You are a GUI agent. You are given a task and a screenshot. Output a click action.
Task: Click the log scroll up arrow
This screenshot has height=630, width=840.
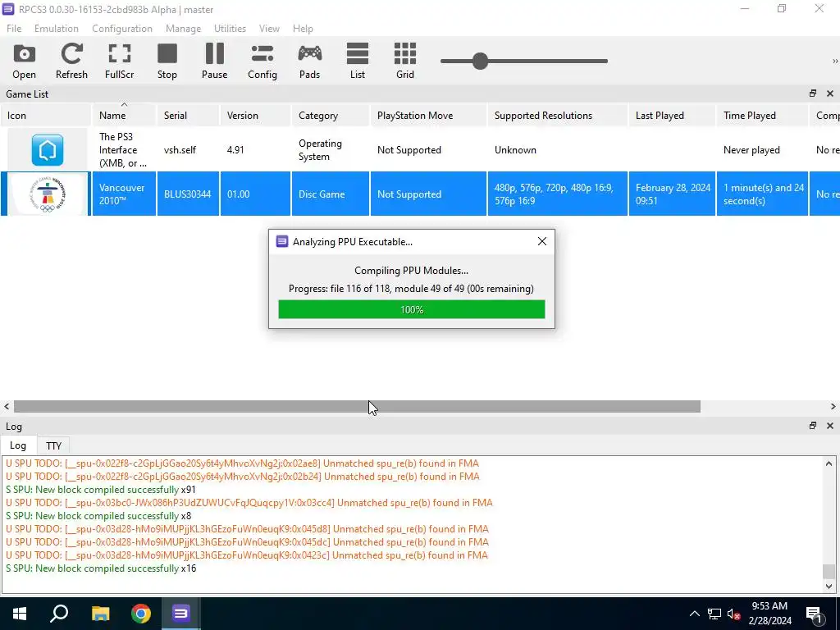(829, 463)
